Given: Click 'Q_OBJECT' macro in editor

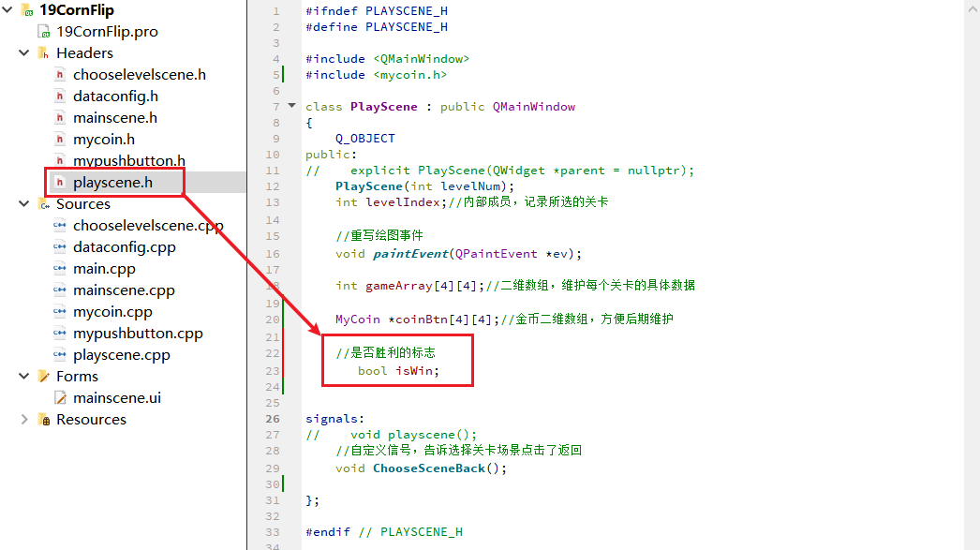Looking at the screenshot, I should point(365,138).
